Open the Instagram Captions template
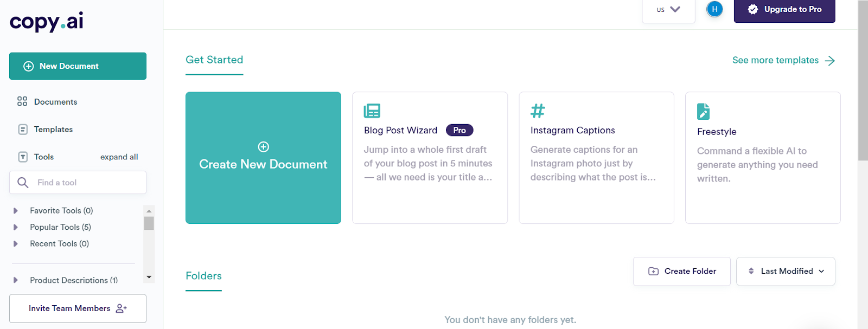Viewport: 868px width, 329px height. tap(596, 158)
